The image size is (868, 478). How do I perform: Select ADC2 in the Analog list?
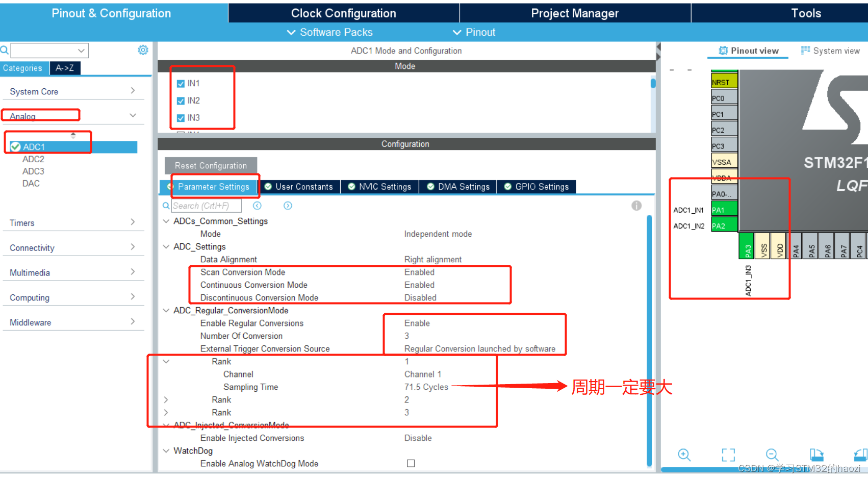point(33,159)
